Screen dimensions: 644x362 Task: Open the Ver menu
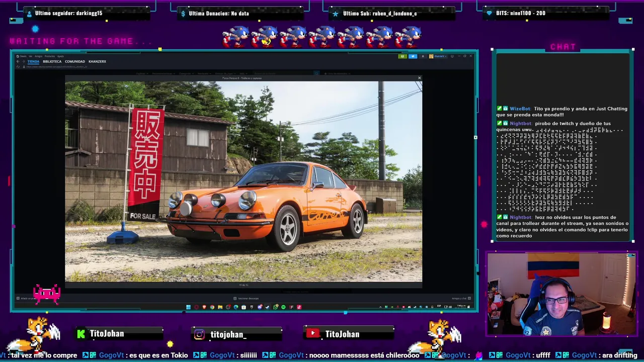click(x=30, y=56)
